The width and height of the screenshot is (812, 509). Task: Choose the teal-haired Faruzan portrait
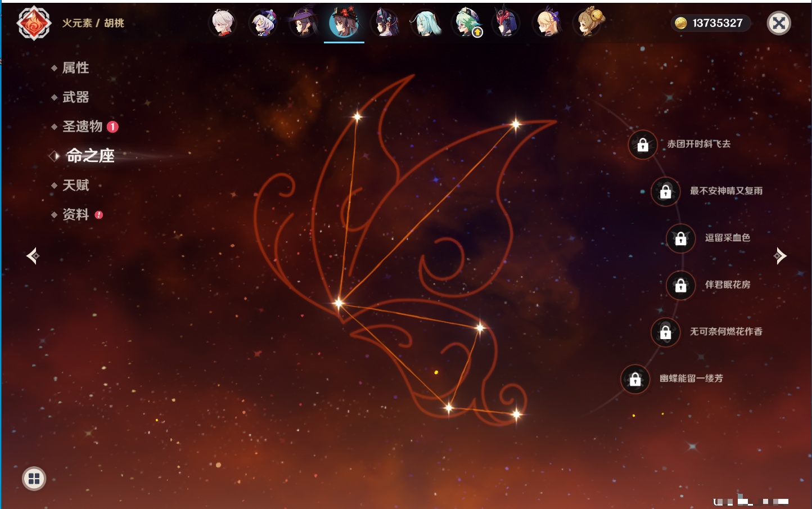click(x=426, y=23)
